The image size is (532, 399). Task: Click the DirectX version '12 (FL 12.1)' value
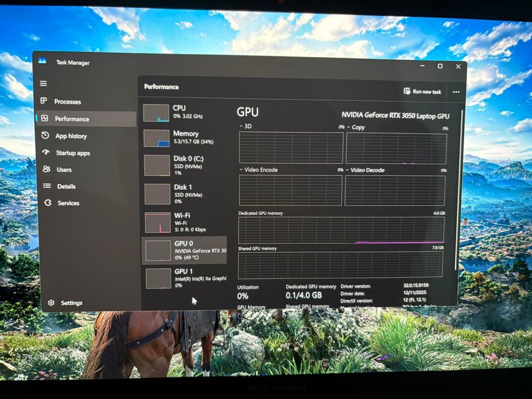point(415,299)
